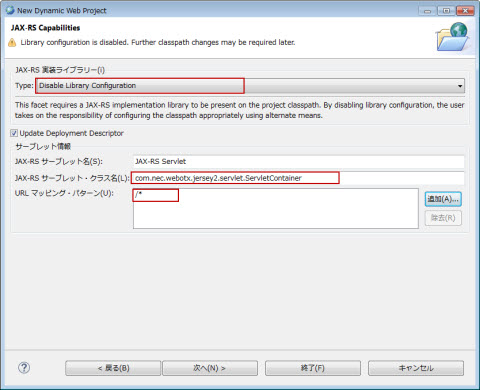The image size is (480, 390).
Task: Click the Eclipse icon in title bar
Action: (10, 10)
